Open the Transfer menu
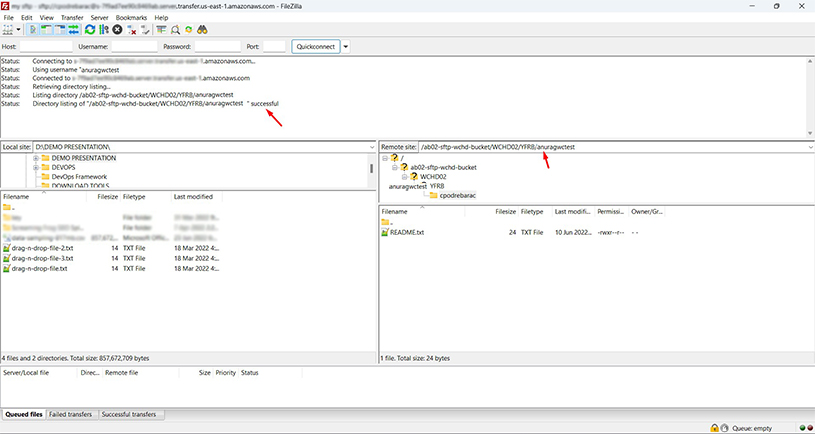This screenshot has height=434, width=815. [x=72, y=18]
